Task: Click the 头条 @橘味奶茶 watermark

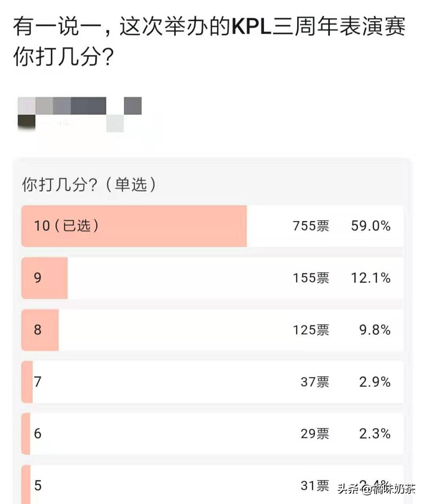Action: pyautogui.click(x=376, y=489)
